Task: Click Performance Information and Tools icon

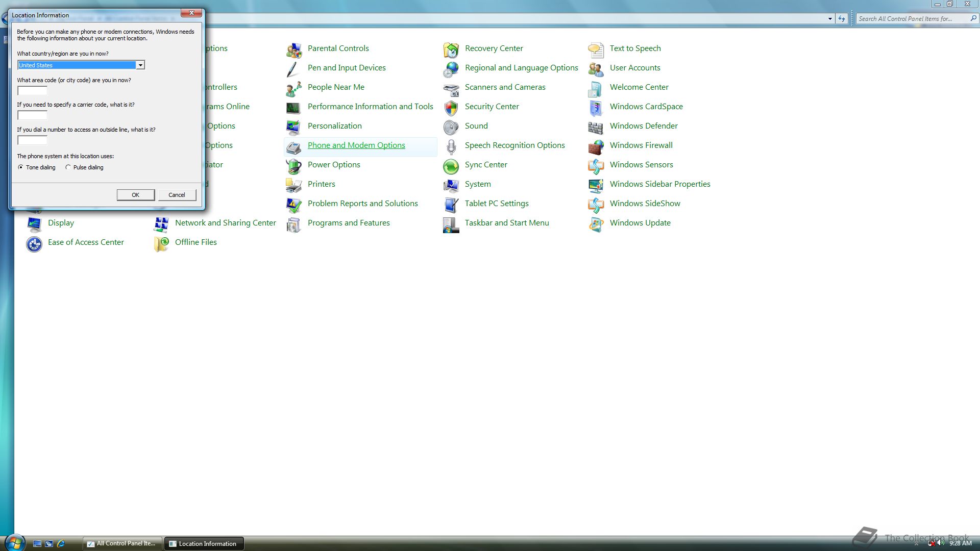Action: click(293, 108)
